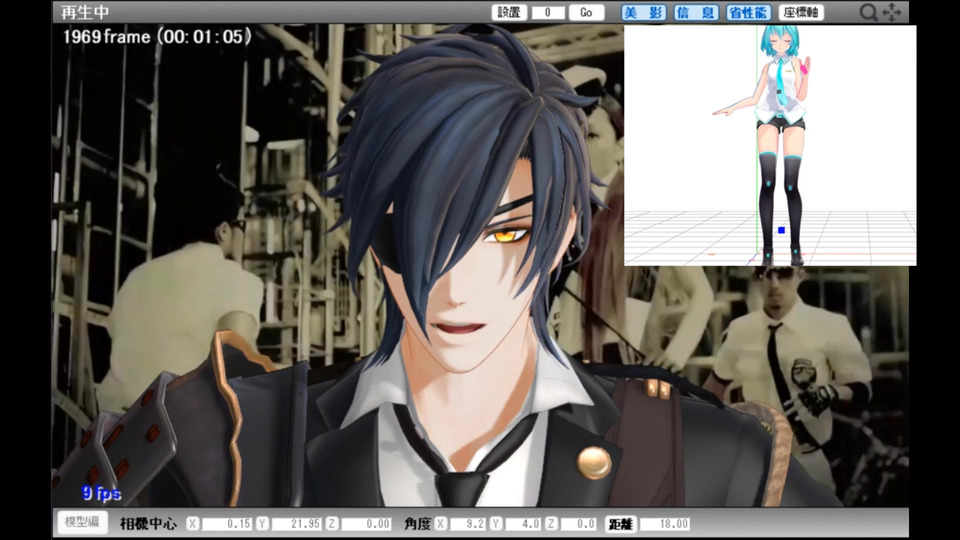Click X label button beside 角度

pyautogui.click(x=441, y=523)
